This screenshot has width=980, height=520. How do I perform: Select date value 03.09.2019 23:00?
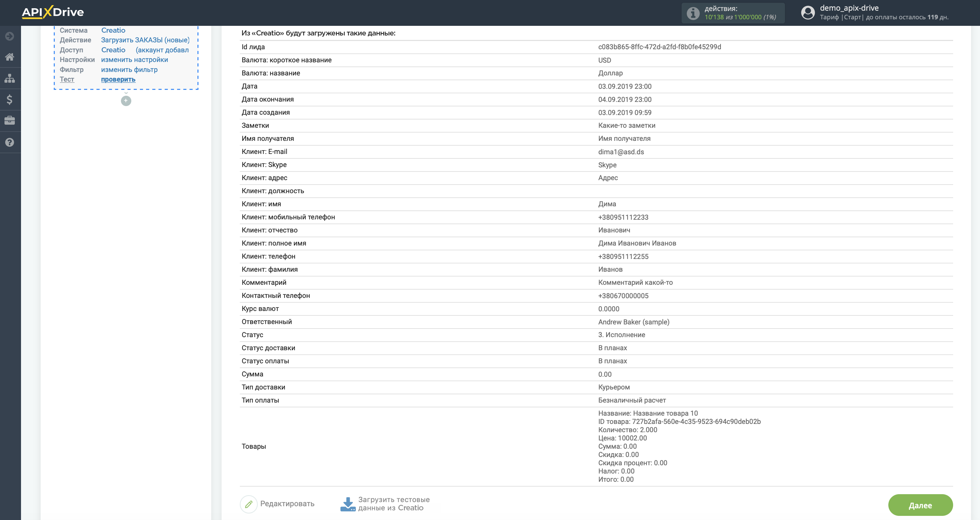625,86
